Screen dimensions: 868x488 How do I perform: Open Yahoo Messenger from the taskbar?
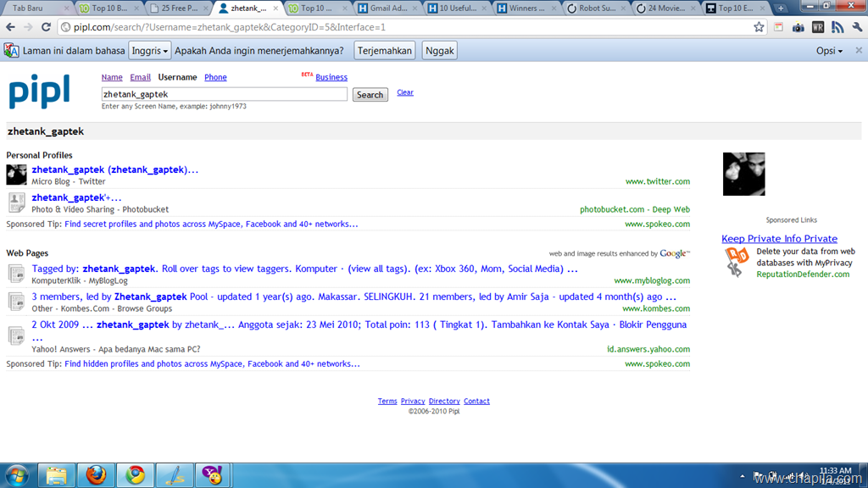coord(213,475)
